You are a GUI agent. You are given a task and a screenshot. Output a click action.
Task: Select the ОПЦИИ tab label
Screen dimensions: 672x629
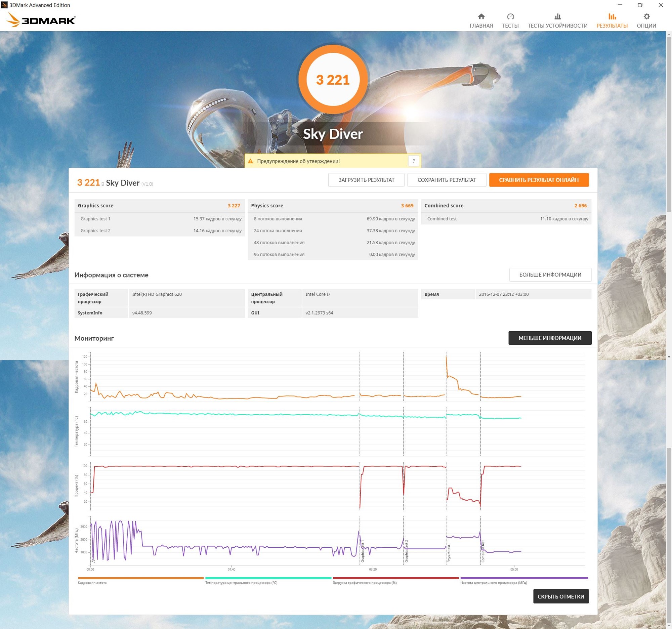[x=646, y=26]
